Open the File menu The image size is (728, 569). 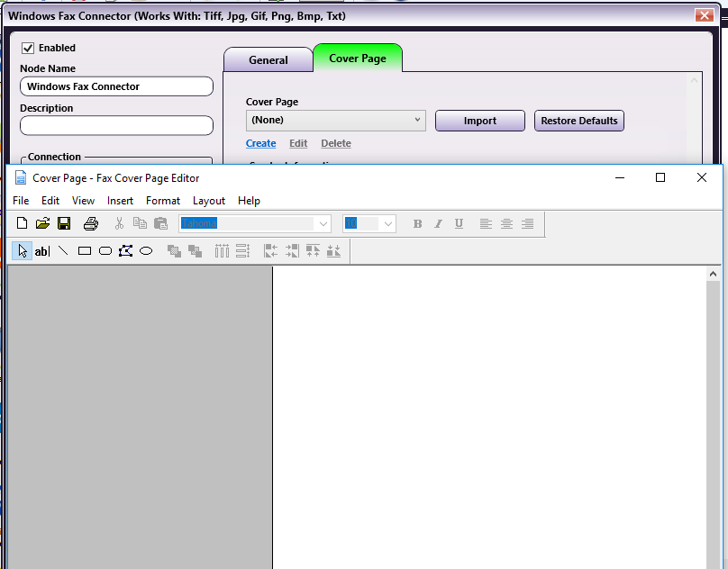coord(21,201)
